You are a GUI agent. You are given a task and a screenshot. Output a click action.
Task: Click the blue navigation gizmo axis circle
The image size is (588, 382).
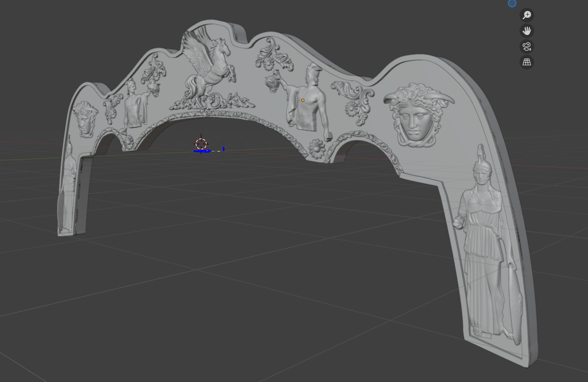point(512,3)
